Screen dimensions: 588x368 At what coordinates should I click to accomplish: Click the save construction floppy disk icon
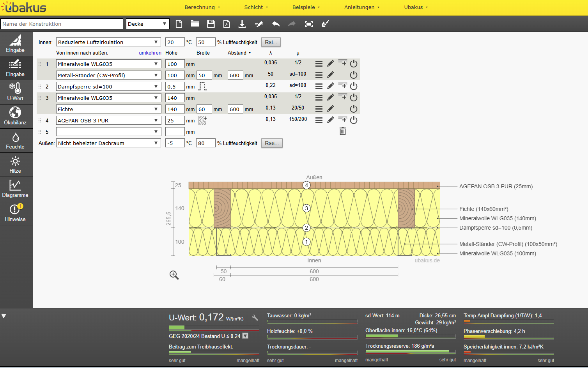211,24
